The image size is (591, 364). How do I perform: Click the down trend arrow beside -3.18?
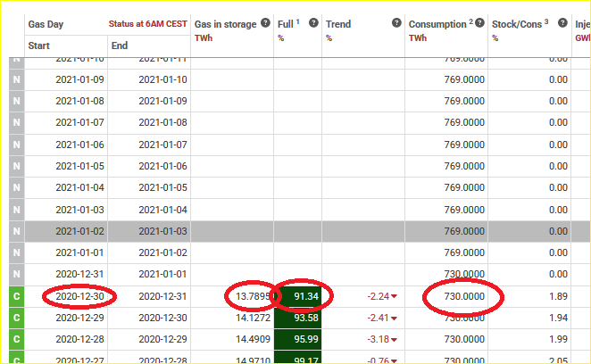point(394,340)
